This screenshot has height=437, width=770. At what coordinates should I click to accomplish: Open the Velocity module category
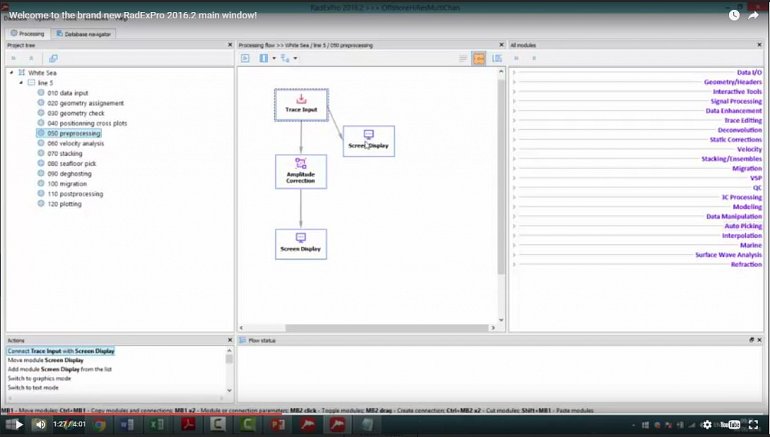749,149
